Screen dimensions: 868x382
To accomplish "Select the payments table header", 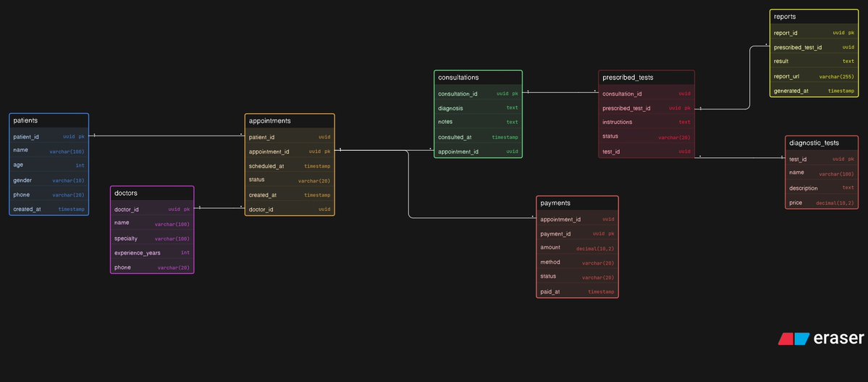I will click(x=578, y=203).
